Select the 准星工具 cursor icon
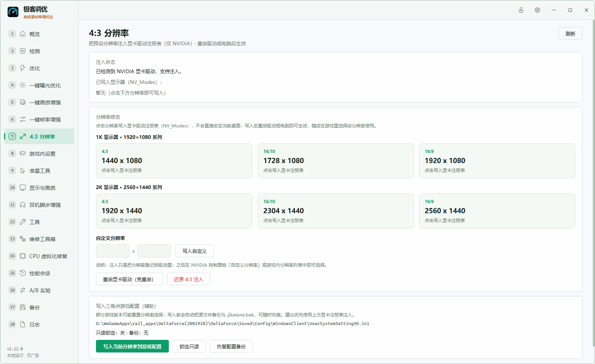This screenshot has height=364, width=595. coord(23,170)
